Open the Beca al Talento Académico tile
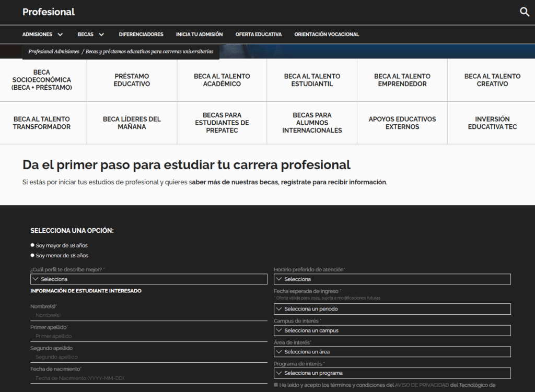The image size is (535, 392). point(222,80)
